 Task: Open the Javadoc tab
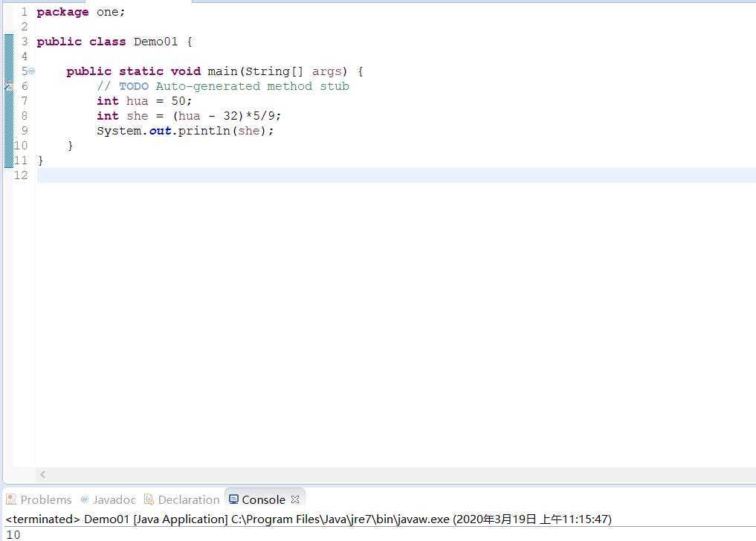tap(108, 499)
